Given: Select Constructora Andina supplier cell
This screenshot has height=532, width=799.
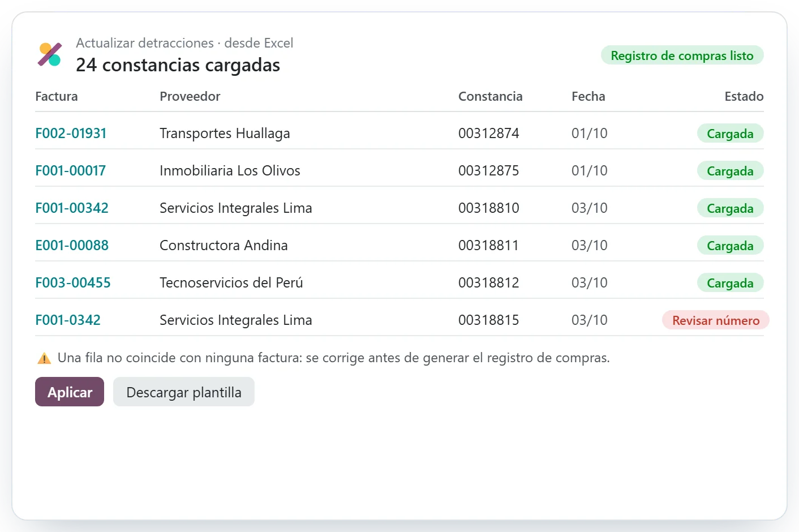Looking at the screenshot, I should (x=224, y=246).
